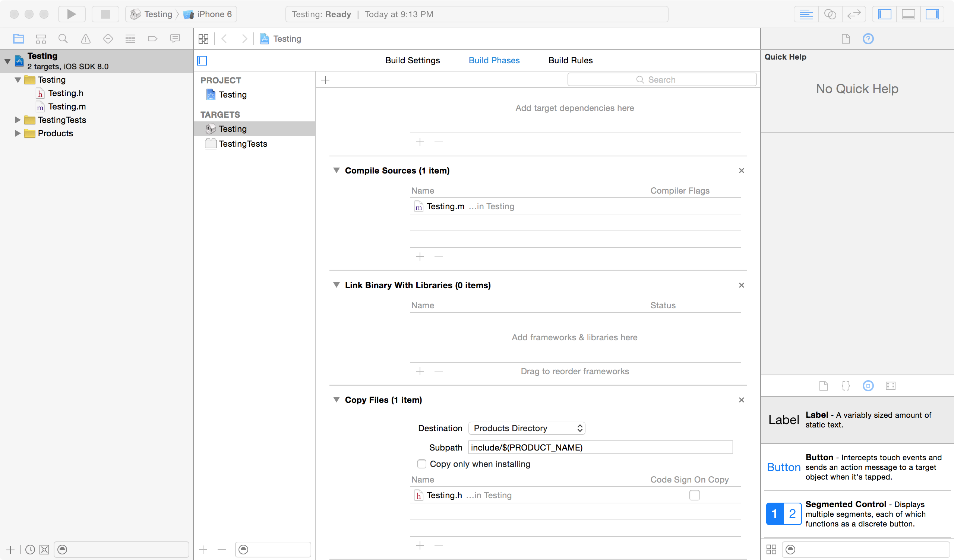This screenshot has width=954, height=560.
Task: Open the Find navigator magnifier icon
Action: pos(63,39)
